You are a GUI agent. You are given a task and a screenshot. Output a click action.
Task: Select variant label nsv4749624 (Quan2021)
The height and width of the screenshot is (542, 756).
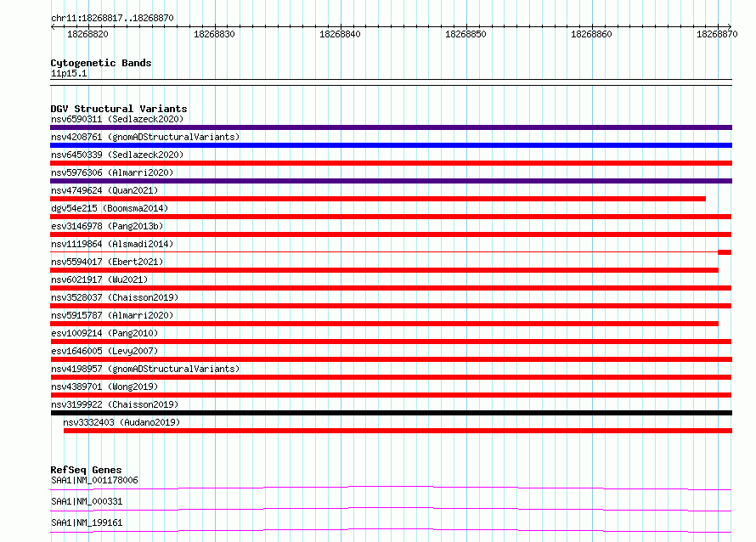(x=104, y=190)
